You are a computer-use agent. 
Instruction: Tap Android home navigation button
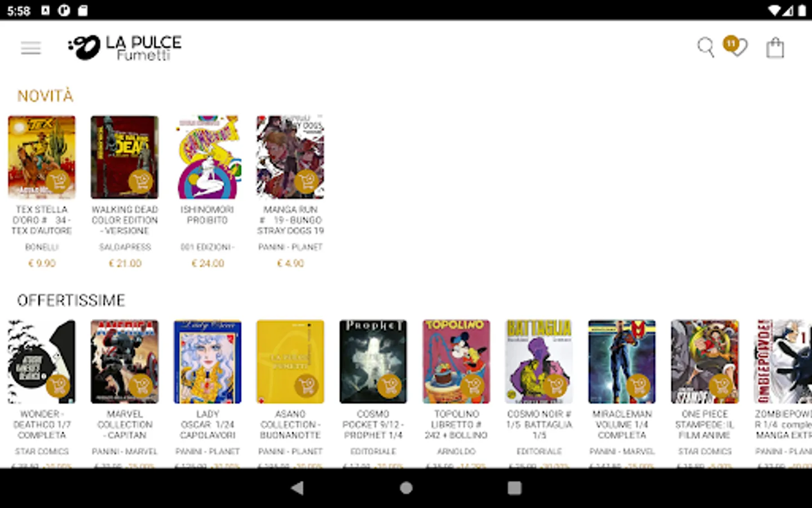tap(406, 488)
